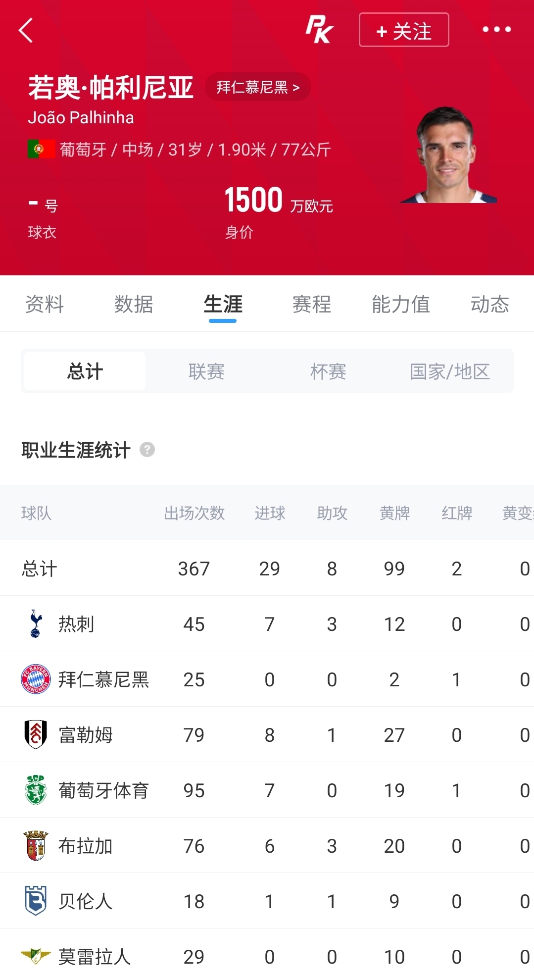
Task: Select the 联赛 filter segment
Action: coord(206,371)
